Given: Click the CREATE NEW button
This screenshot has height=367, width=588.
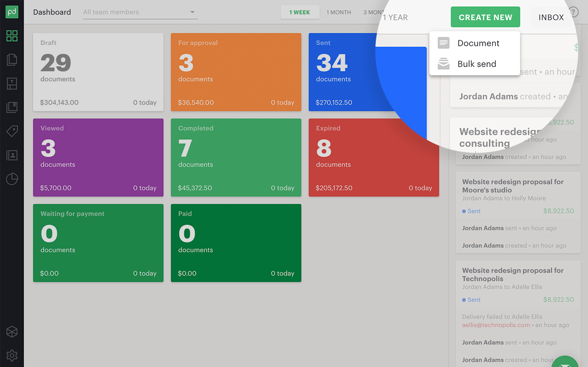Looking at the screenshot, I should click(485, 17).
